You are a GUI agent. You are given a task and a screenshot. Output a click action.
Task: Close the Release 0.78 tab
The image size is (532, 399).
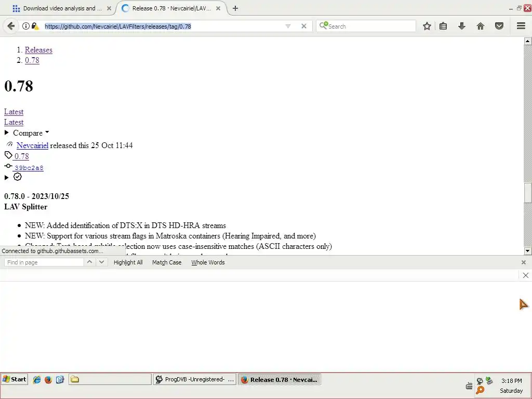(x=218, y=8)
